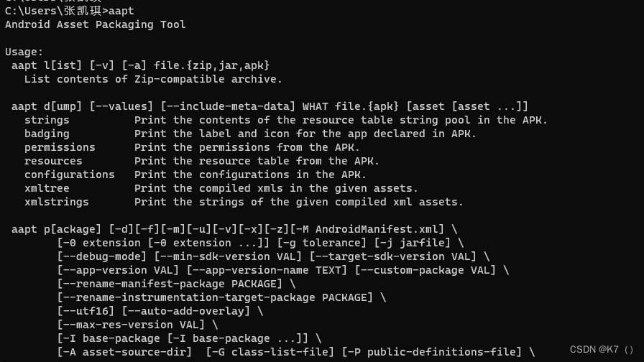Click the 'Usage:' heading text
The height and width of the screenshot is (362, 644).
coord(24,52)
